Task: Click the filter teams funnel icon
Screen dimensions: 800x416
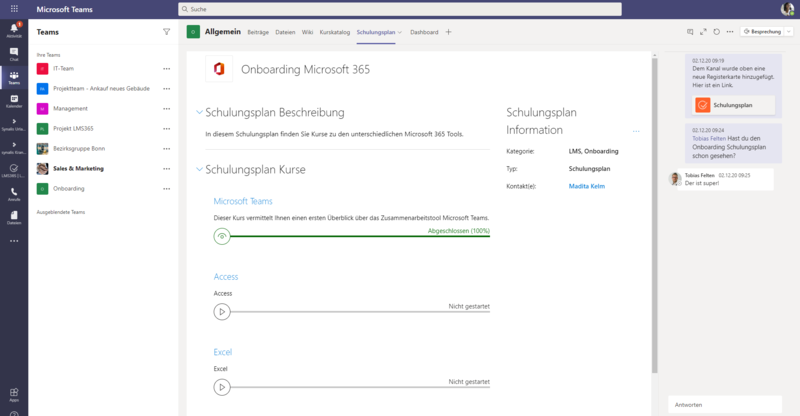Action: click(x=166, y=32)
